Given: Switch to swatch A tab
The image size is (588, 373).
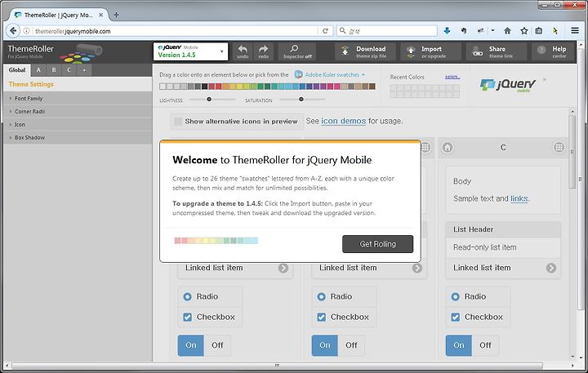Looking at the screenshot, I should coord(38,70).
